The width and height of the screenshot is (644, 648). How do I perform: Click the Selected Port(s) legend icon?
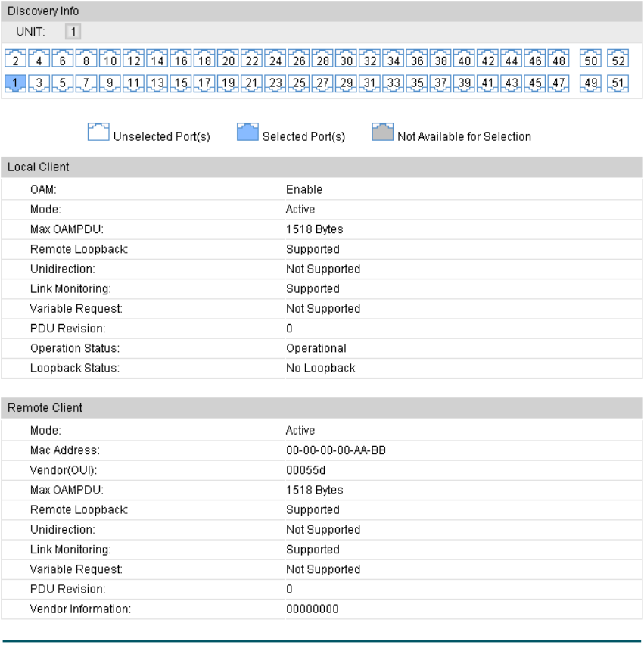click(247, 132)
